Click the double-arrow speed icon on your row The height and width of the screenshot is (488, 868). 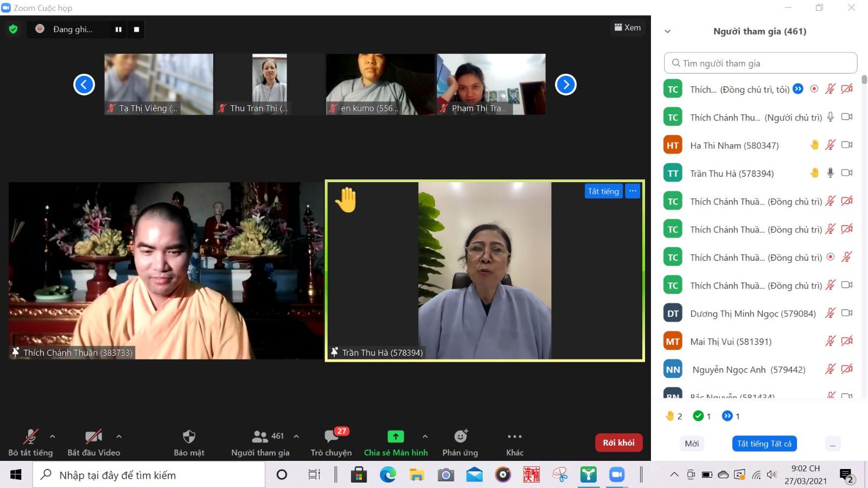[798, 89]
